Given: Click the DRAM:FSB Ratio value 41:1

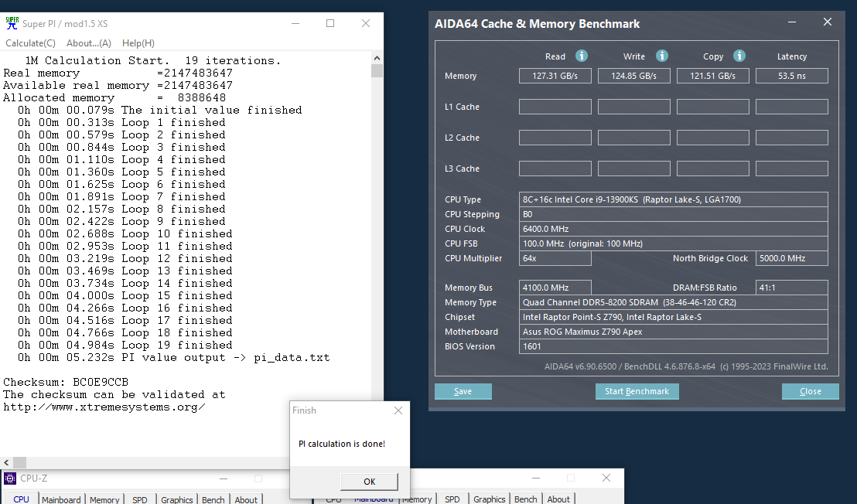Looking at the screenshot, I should tap(791, 288).
